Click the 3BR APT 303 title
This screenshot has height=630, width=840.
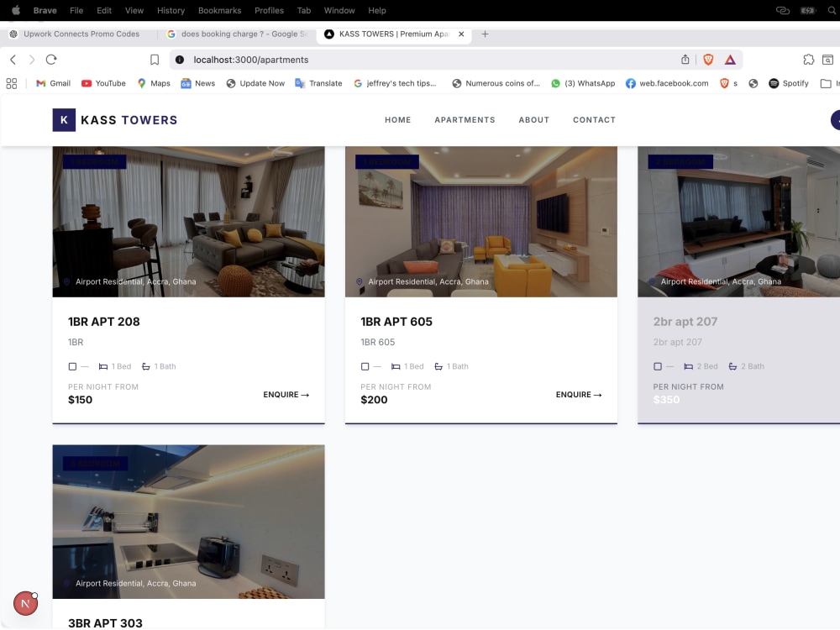click(x=106, y=623)
